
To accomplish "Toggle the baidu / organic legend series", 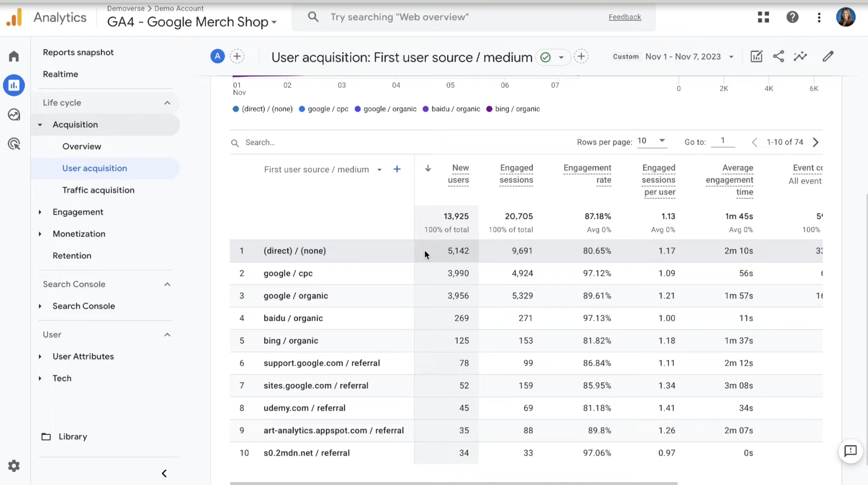I will tap(452, 109).
